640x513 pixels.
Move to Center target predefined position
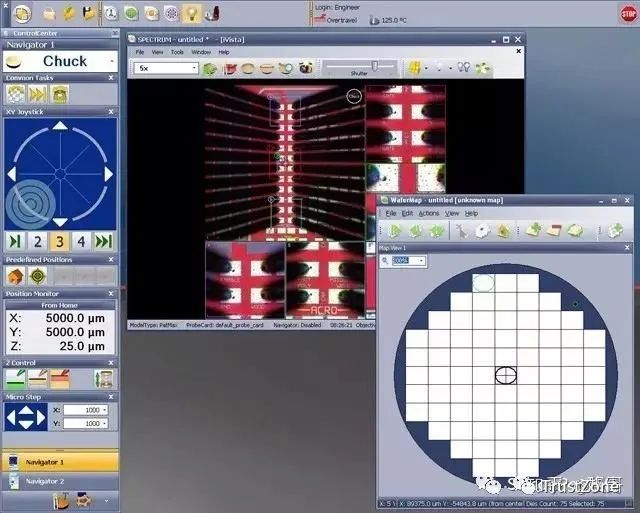[x=37, y=276]
